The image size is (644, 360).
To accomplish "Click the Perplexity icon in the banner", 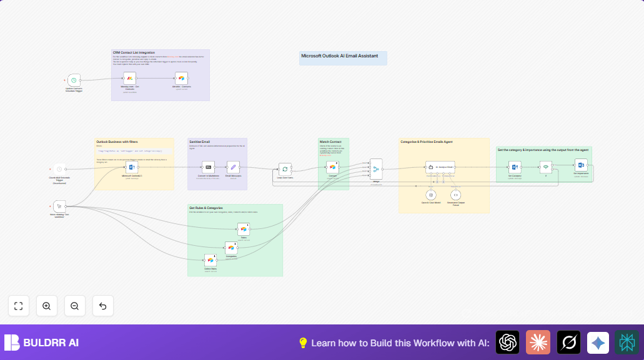I will [x=627, y=343].
